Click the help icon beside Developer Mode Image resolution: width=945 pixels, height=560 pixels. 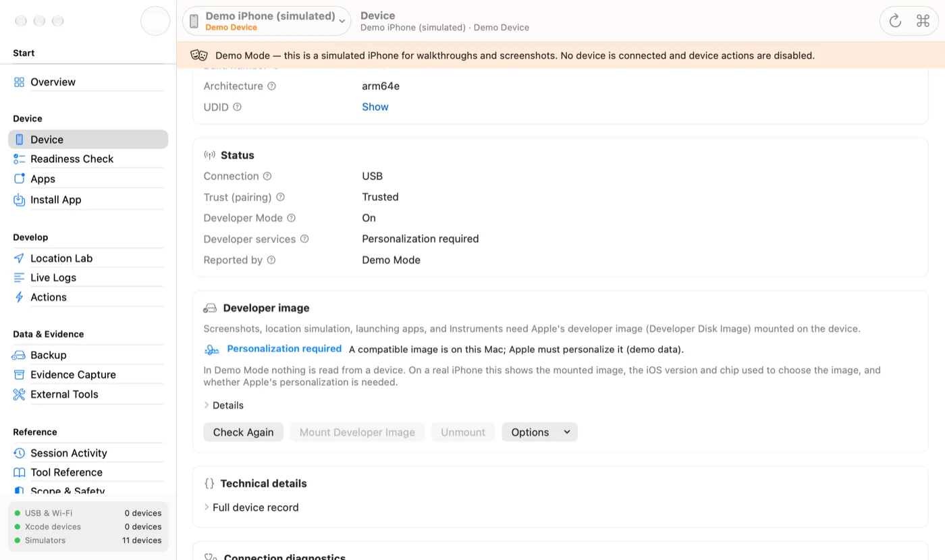point(291,218)
